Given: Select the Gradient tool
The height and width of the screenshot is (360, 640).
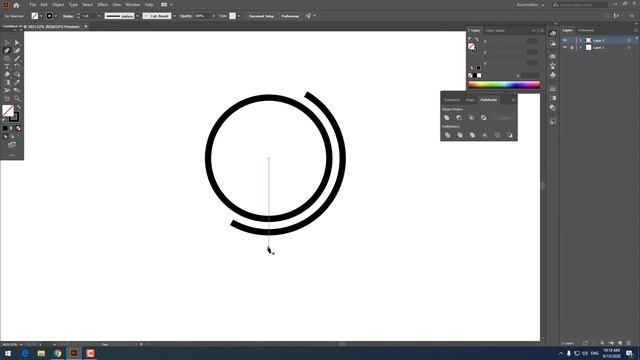Looking at the screenshot, I should click(7, 82).
